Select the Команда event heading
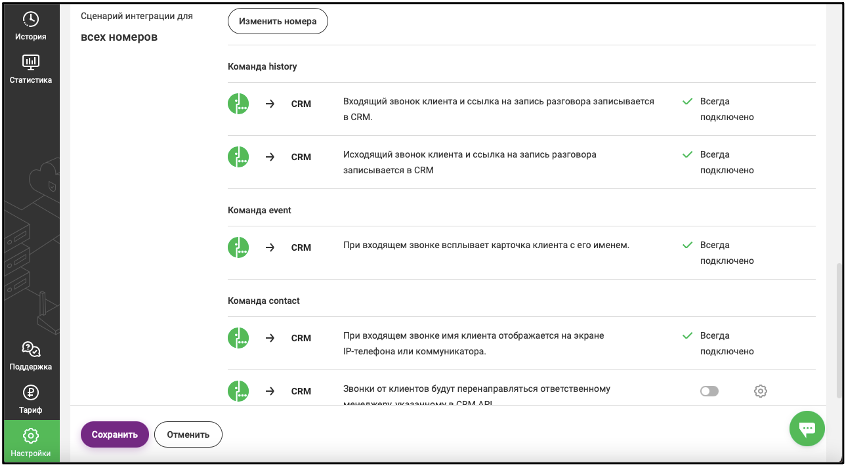 pyautogui.click(x=259, y=210)
